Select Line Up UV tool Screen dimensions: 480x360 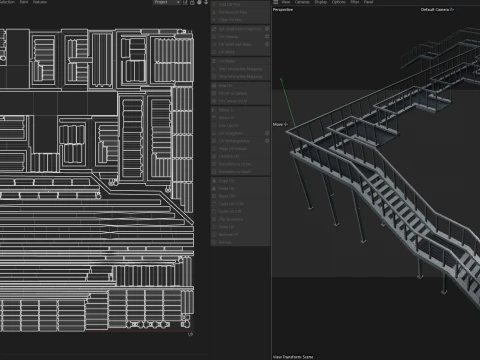(x=240, y=125)
